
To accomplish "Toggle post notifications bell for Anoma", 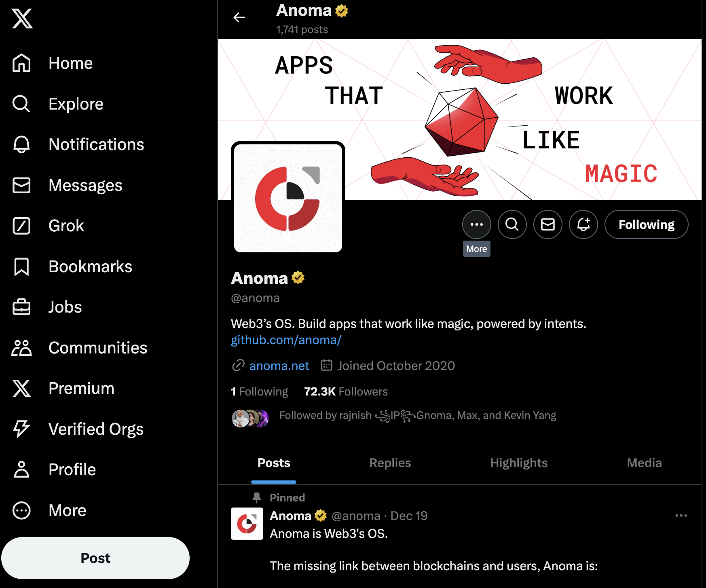I will [x=583, y=224].
